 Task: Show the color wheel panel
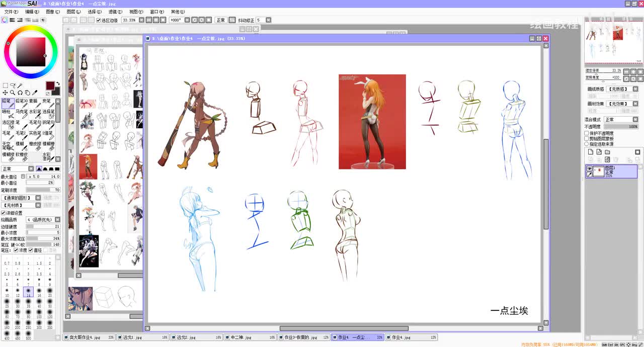tap(5, 20)
